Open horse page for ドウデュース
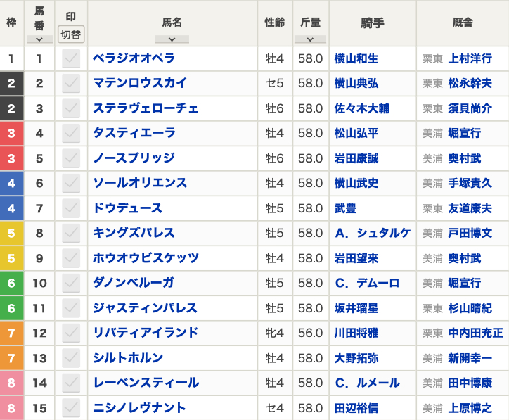This screenshot has height=420, width=509. click(127, 208)
